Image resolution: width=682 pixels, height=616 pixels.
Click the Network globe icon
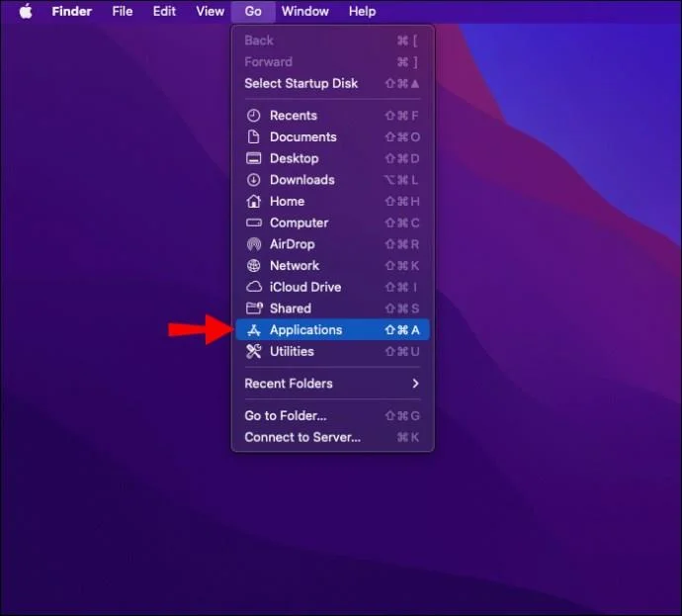click(x=254, y=265)
